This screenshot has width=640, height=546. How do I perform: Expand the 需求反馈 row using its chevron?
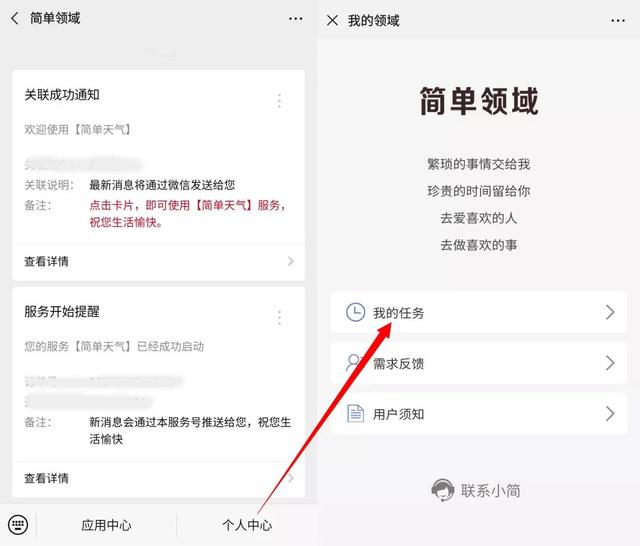coord(610,363)
